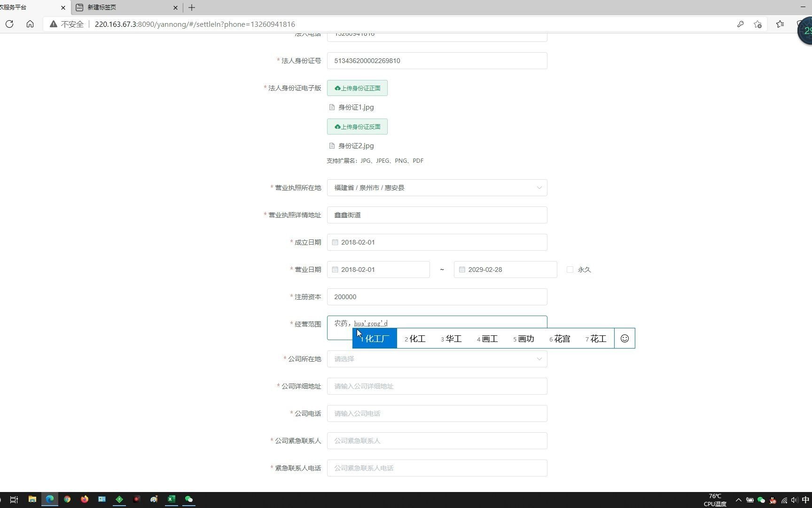Launch Firefox from the taskbar
812x508 pixels.
tap(85, 499)
